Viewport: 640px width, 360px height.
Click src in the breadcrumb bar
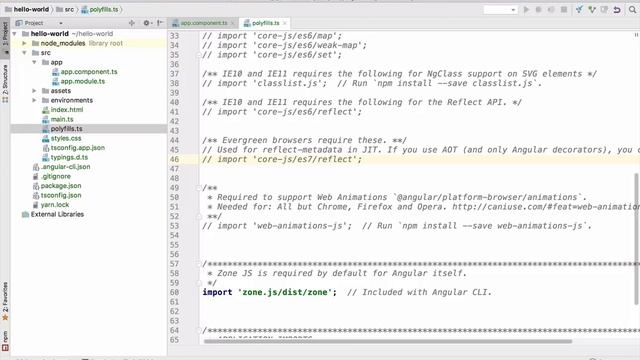pos(65,9)
